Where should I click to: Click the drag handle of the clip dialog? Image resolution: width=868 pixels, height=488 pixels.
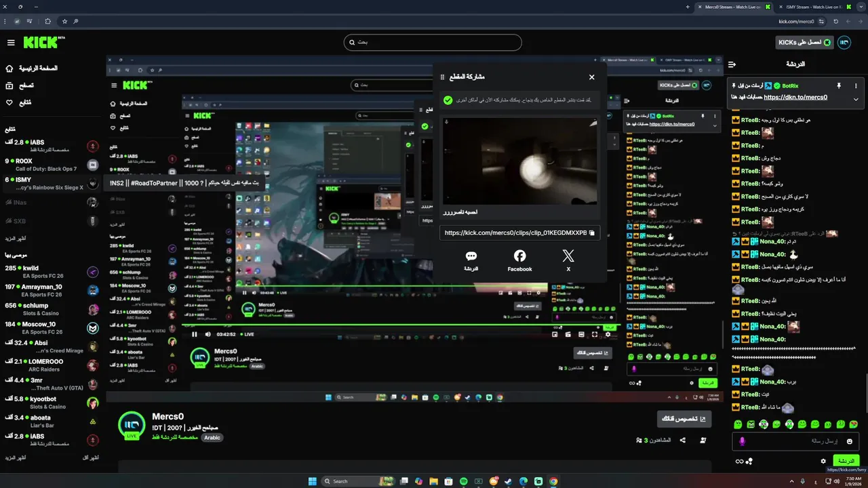[442, 77]
